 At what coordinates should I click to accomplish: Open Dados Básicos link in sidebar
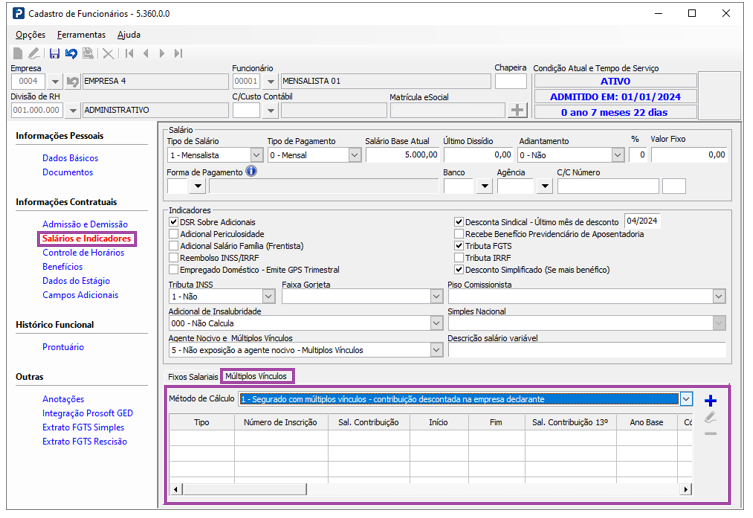(x=70, y=158)
